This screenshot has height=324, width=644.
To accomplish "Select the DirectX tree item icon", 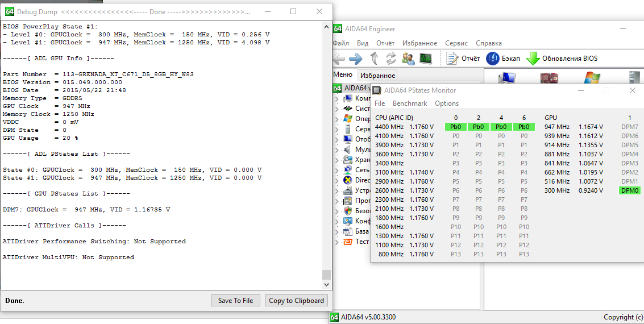I will tap(348, 180).
